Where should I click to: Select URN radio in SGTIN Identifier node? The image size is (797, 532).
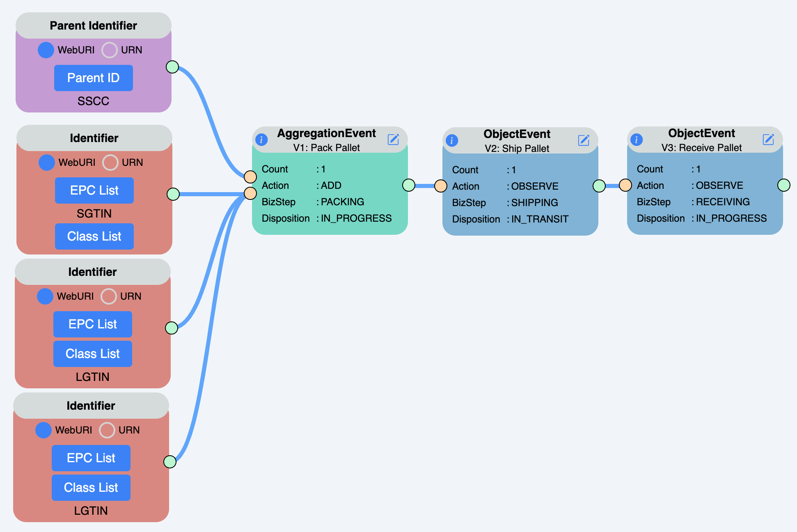(x=110, y=163)
